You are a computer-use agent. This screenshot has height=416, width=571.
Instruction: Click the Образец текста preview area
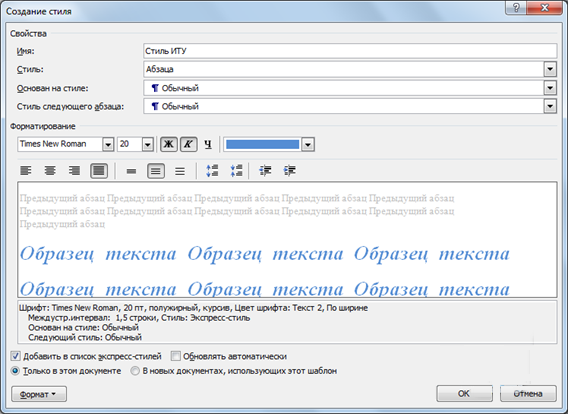pos(287,240)
